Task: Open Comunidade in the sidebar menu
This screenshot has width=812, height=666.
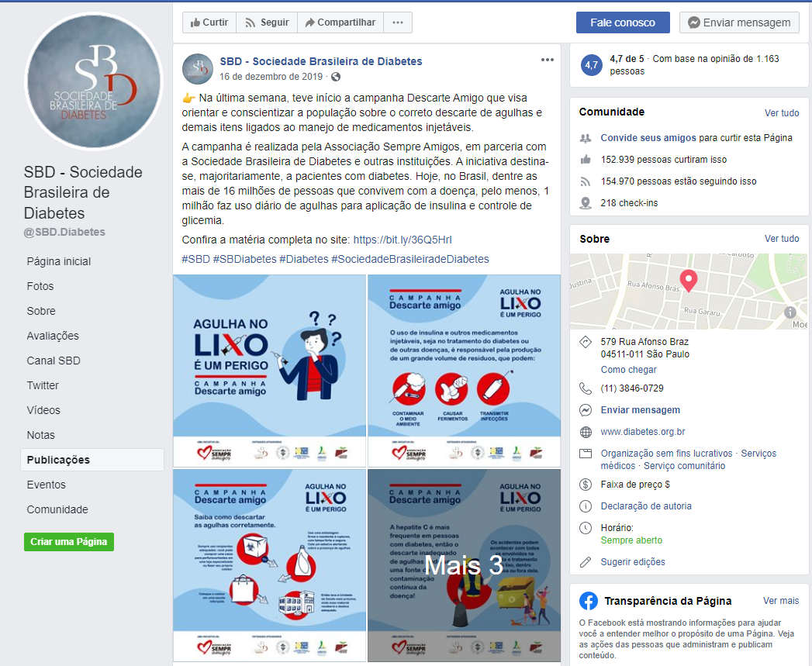Action: coord(57,510)
